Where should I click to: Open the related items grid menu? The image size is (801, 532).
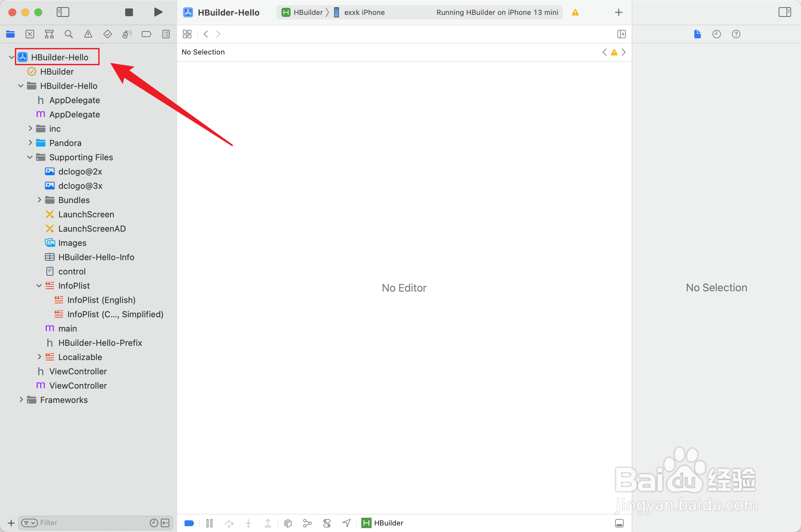click(187, 34)
